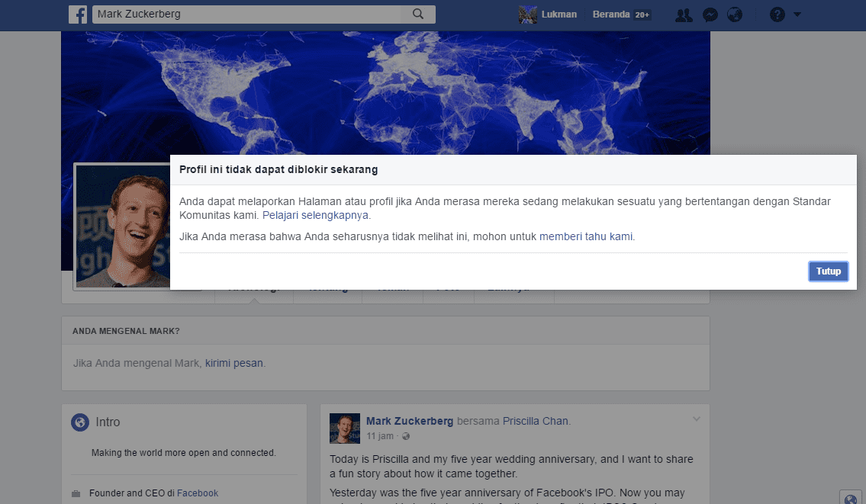Open the Facebook employer link in Intro

click(197, 493)
